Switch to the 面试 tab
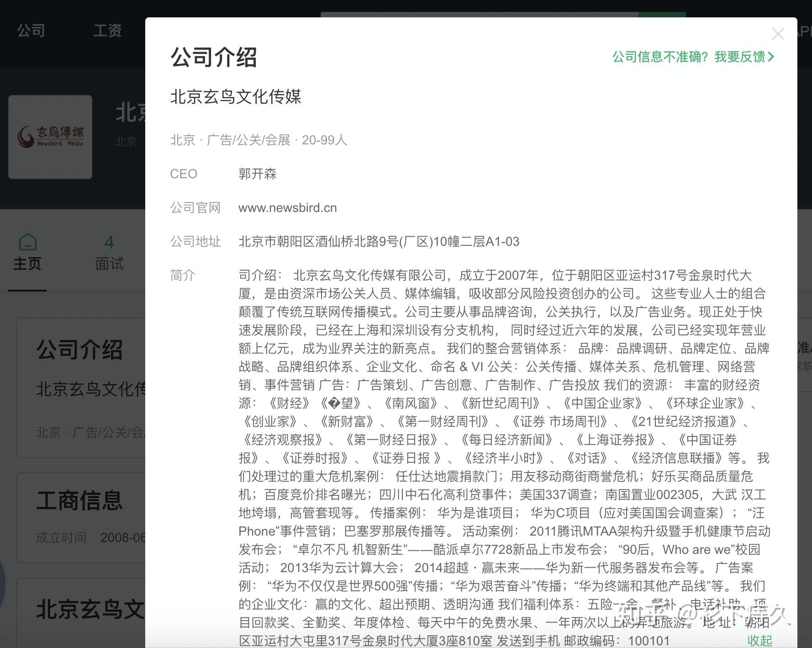Image resolution: width=812 pixels, height=648 pixels. pos(110,253)
